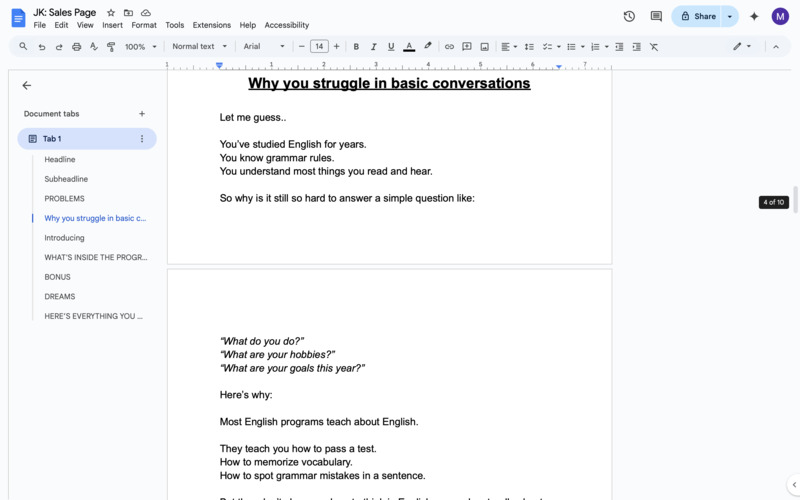Open the Tools menu

[174, 25]
